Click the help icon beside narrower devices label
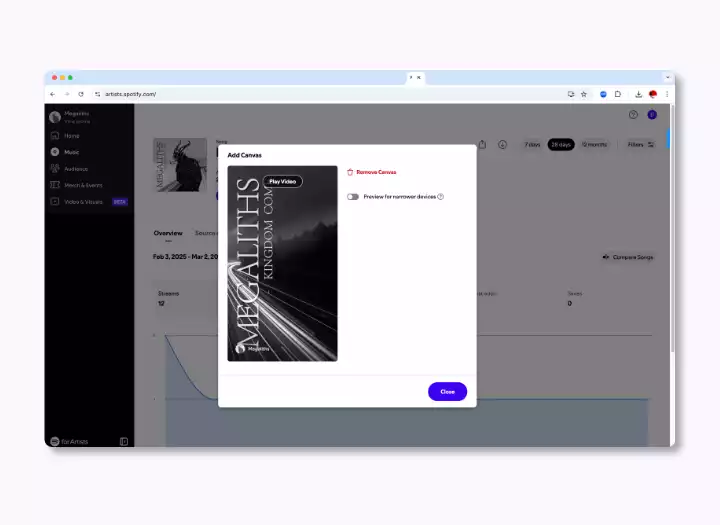 click(440, 197)
